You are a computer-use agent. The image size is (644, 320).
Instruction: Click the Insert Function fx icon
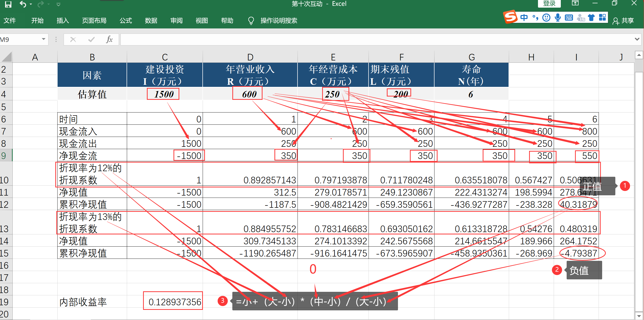[x=109, y=39]
